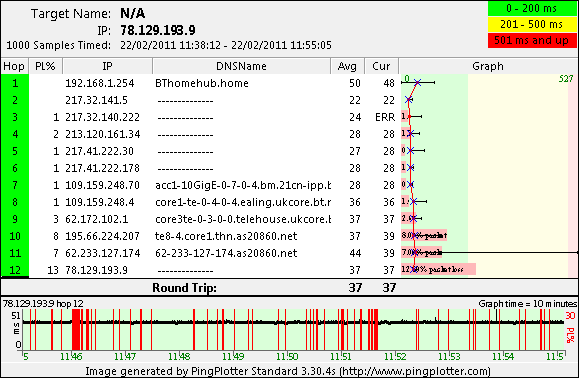Click IP address 109.159.248.70
579x378 pixels.
(x=102, y=185)
